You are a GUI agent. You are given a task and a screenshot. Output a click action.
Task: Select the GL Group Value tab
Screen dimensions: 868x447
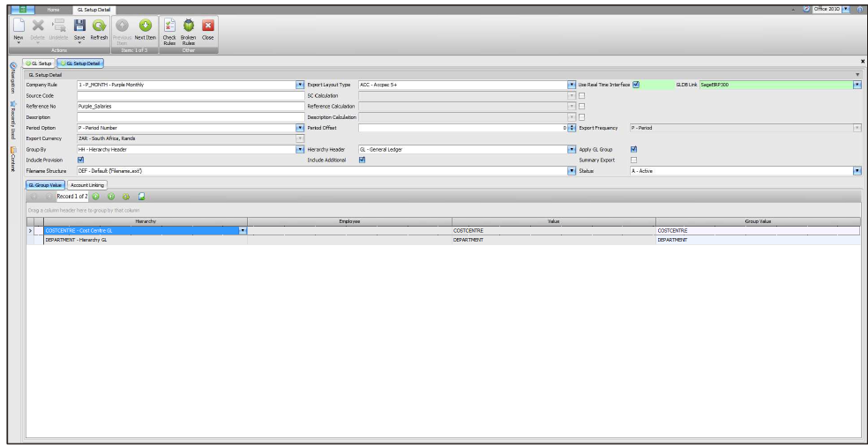tap(46, 185)
